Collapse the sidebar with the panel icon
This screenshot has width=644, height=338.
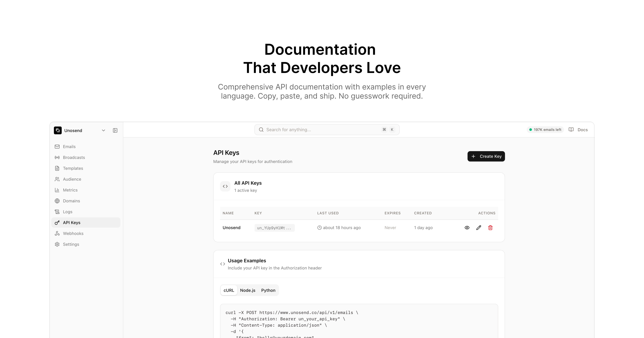click(x=115, y=130)
